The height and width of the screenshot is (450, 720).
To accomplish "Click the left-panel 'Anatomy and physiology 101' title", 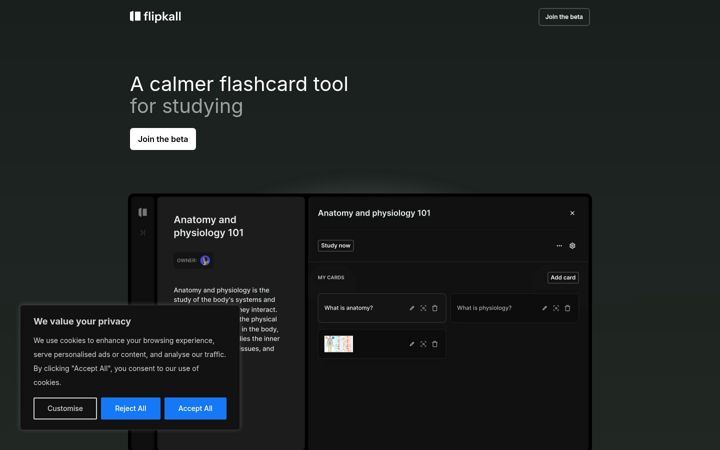I will pyautogui.click(x=208, y=226).
